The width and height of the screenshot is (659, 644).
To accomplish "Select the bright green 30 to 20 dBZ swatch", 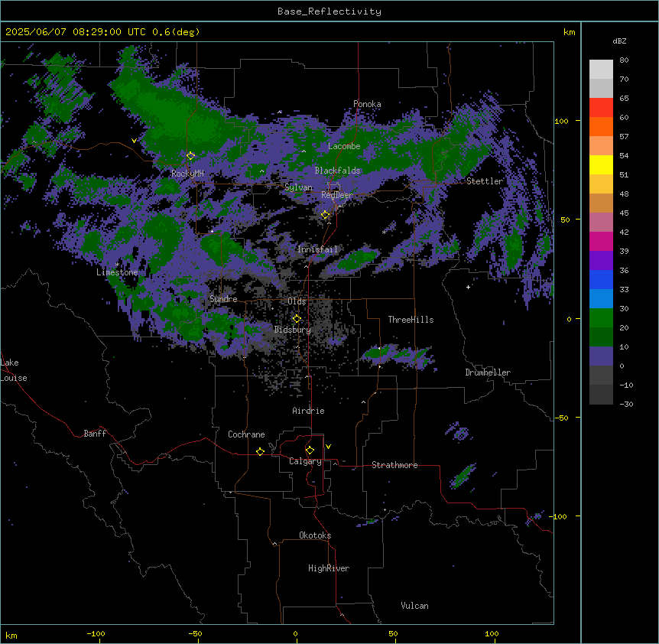I will [x=601, y=318].
